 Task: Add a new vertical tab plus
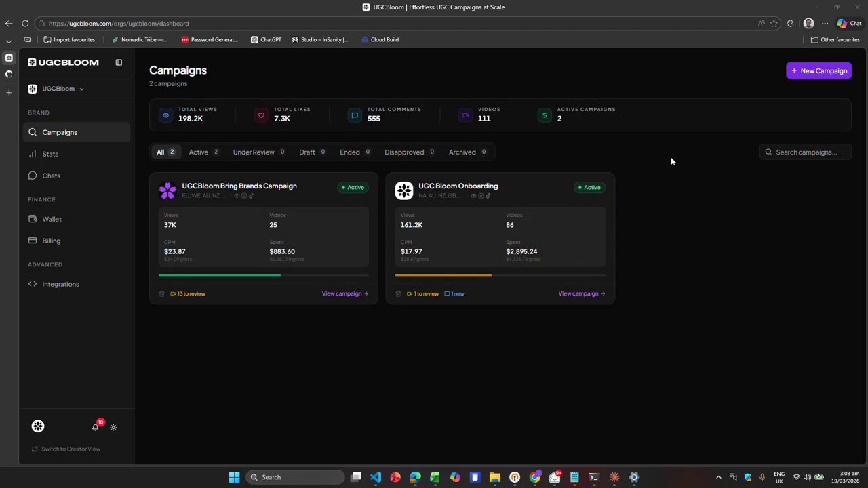click(9, 92)
